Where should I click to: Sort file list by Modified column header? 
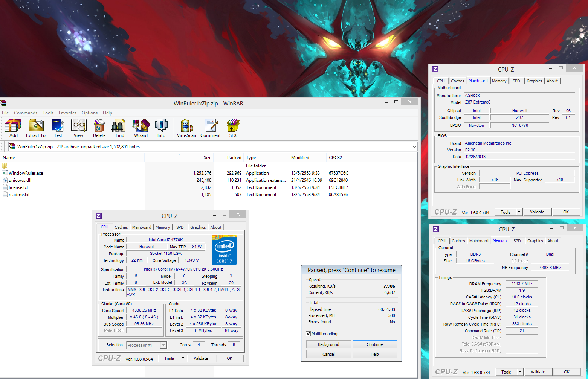307,158
